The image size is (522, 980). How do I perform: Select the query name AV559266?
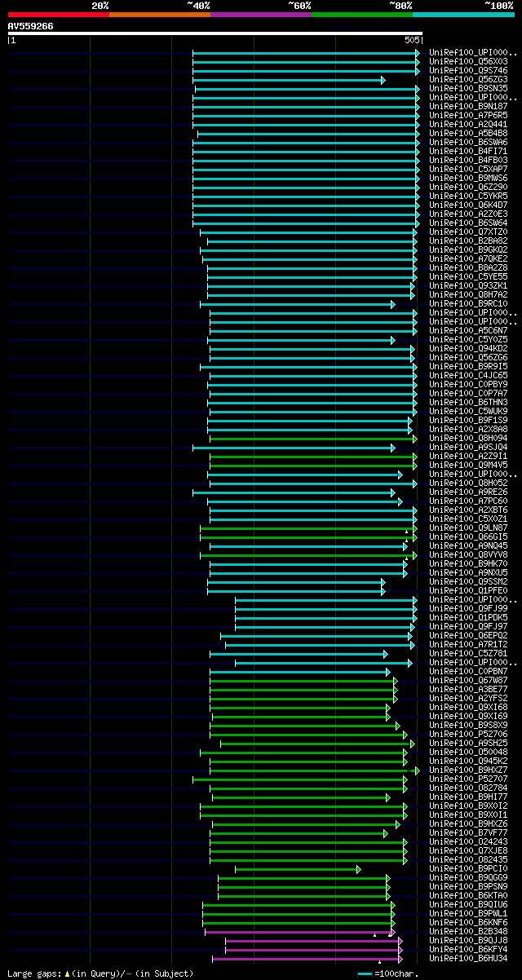[31, 26]
